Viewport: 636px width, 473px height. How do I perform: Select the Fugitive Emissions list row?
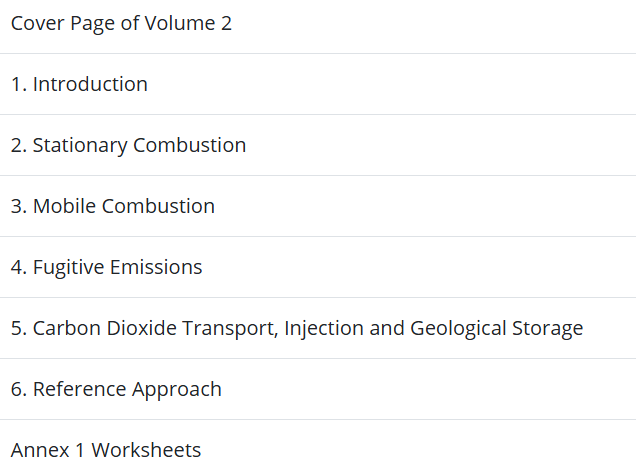tap(106, 267)
